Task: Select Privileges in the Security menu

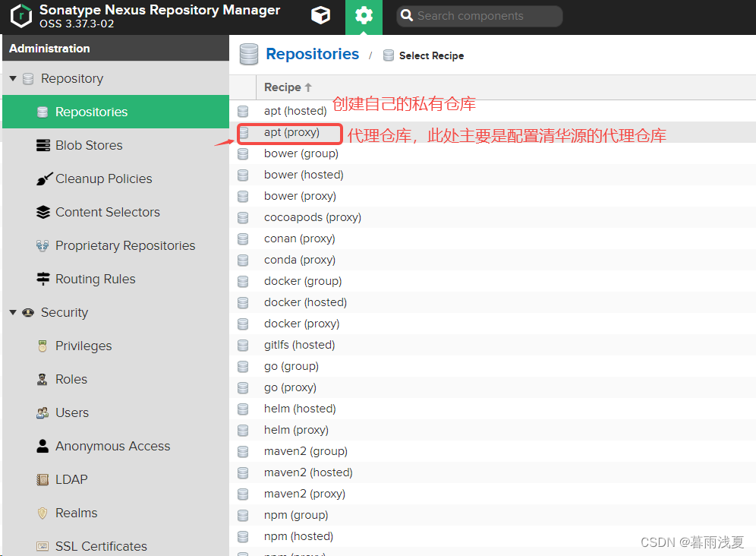Action: click(83, 346)
